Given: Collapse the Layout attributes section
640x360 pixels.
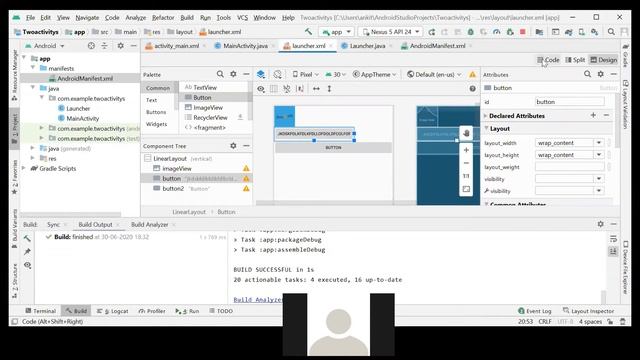Looking at the screenshot, I should [x=487, y=128].
